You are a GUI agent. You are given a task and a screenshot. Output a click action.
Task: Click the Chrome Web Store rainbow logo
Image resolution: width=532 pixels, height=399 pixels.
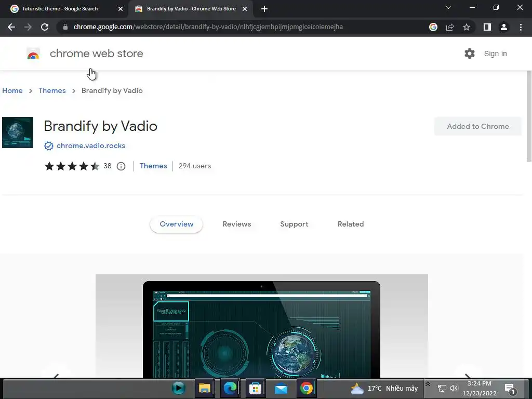click(x=33, y=54)
